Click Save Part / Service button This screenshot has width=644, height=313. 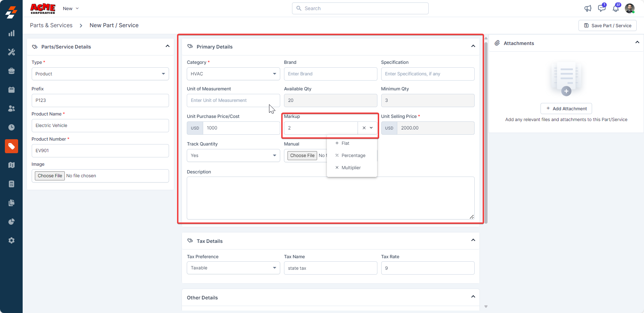607,25
